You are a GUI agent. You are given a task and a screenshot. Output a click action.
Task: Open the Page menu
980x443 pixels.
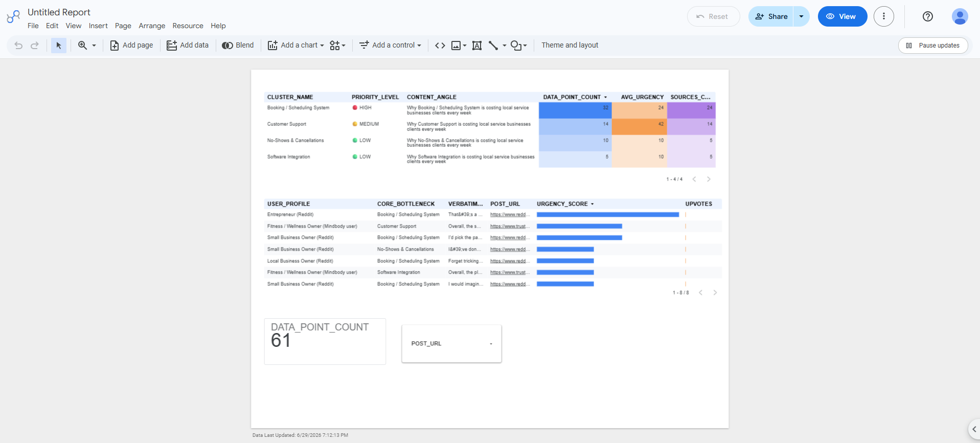(x=123, y=26)
